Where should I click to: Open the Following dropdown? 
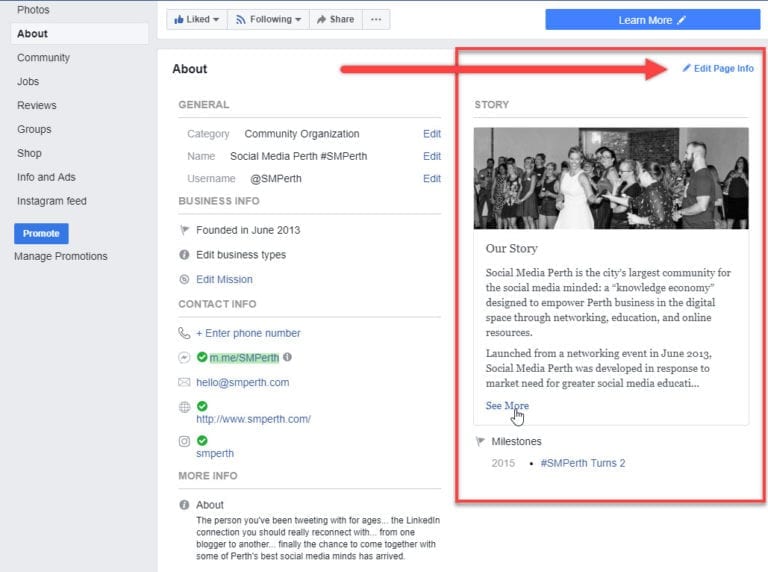click(268, 20)
